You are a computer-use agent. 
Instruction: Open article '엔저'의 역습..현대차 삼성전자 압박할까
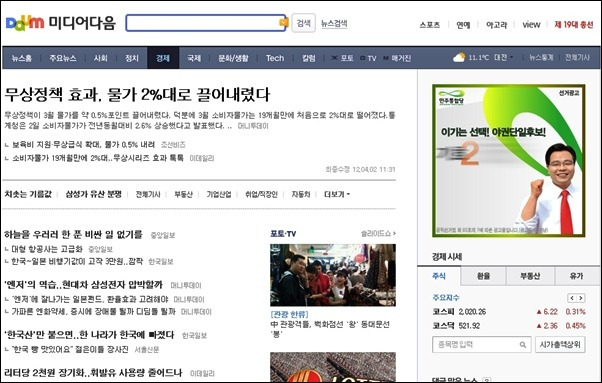pos(83,285)
